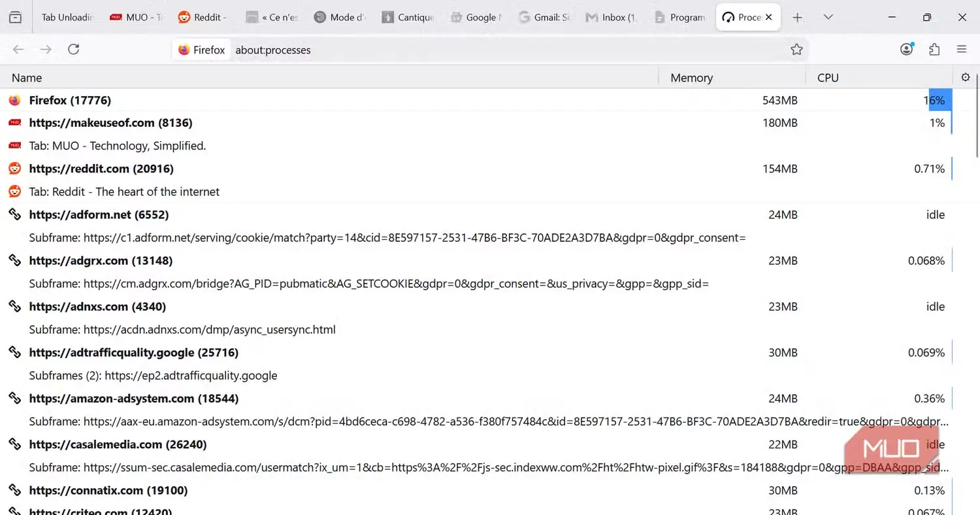Click the link icon of casalemedia.com process
980x515 pixels.
tap(14, 444)
